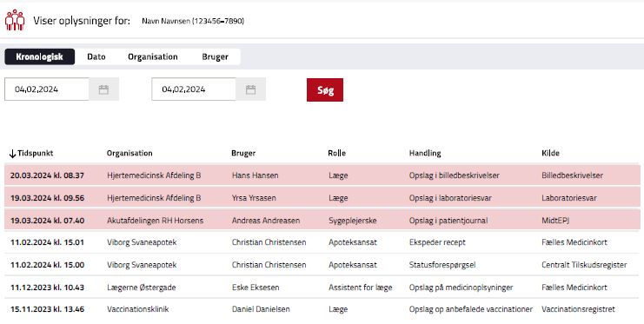Open the Andreas Andreasen patientjournal entry
644x324 pixels.
322,220
